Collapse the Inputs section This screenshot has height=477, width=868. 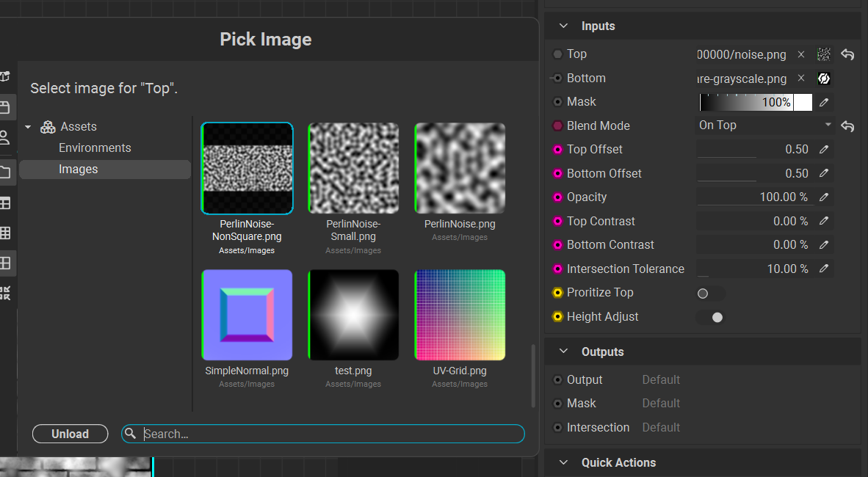point(564,26)
